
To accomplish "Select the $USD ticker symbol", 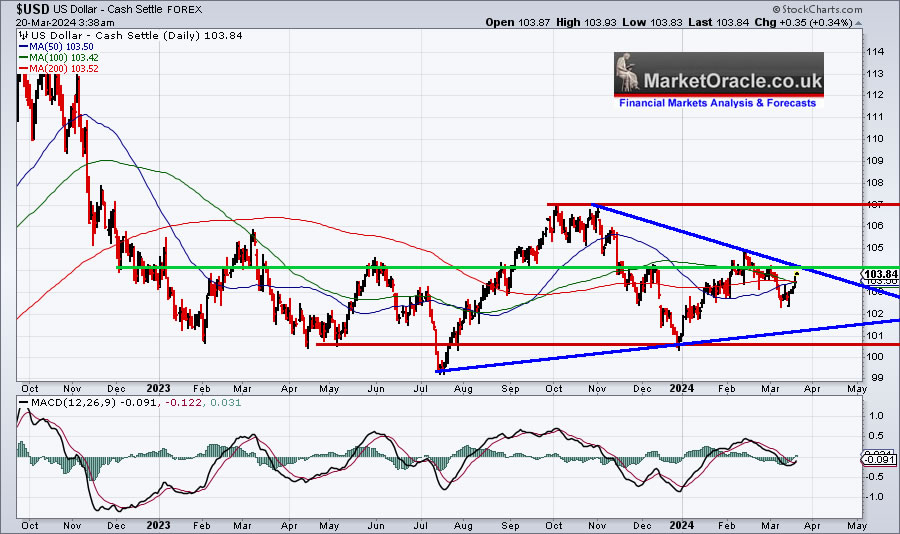I will pos(34,8).
